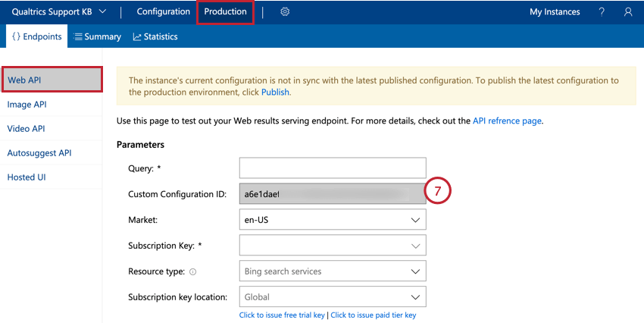This screenshot has height=323, width=644.
Task: Open the user account icon
Action: [x=628, y=12]
